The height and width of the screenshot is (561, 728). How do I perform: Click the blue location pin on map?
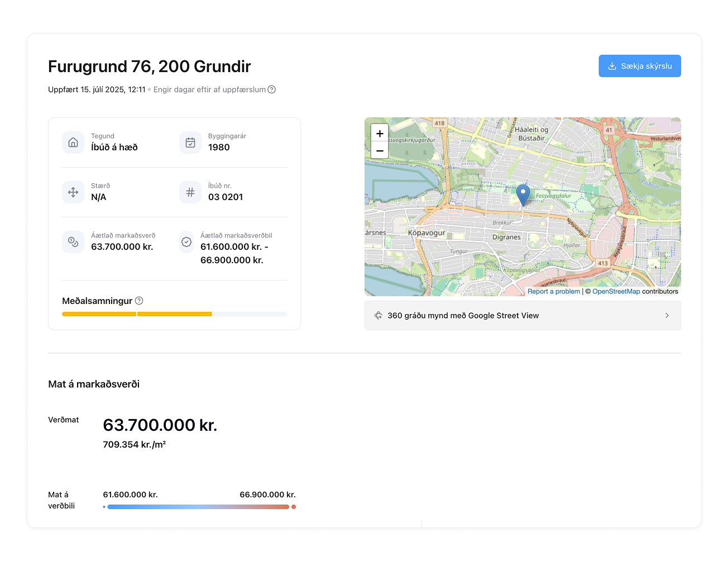523,194
